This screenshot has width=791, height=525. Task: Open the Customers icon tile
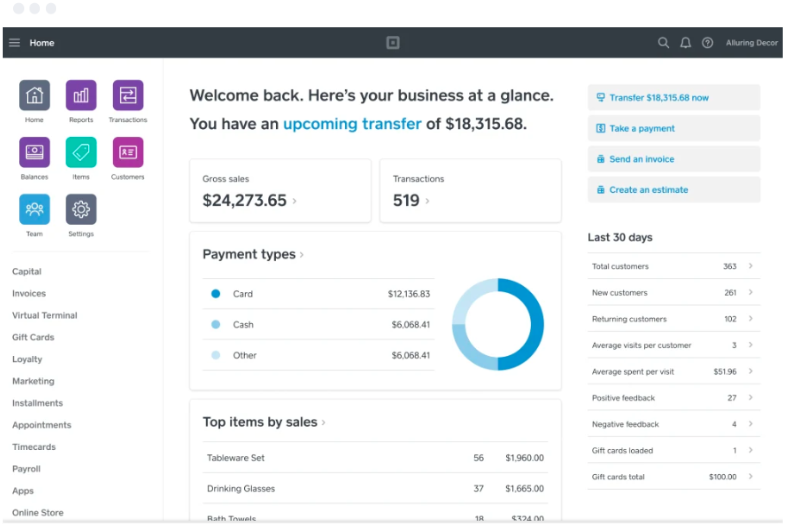(128, 153)
